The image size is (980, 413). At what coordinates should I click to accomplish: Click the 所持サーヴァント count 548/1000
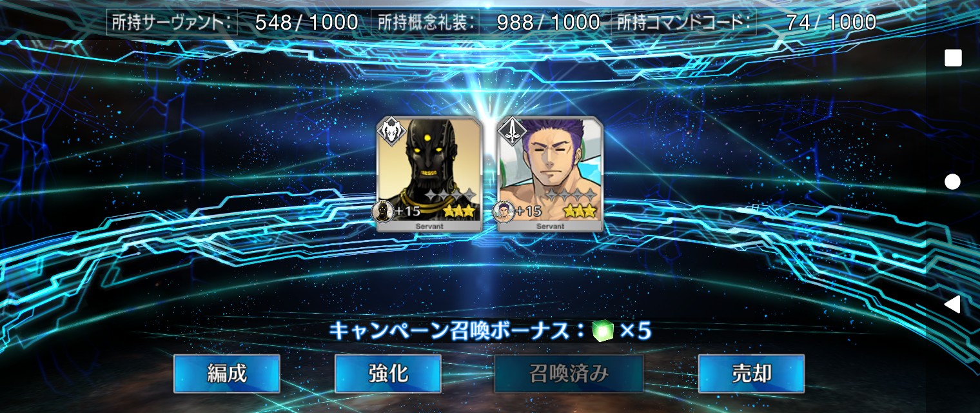pyautogui.click(x=306, y=23)
